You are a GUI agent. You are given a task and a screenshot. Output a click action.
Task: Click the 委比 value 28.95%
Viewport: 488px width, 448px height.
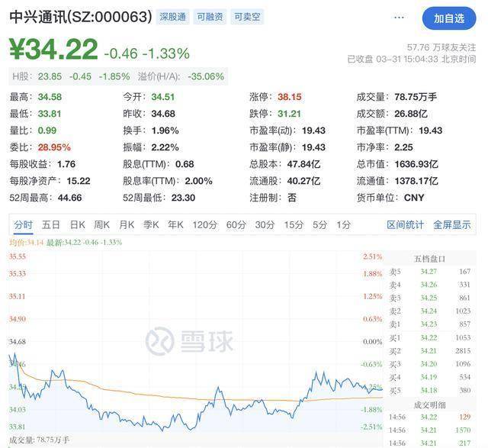click(54, 147)
